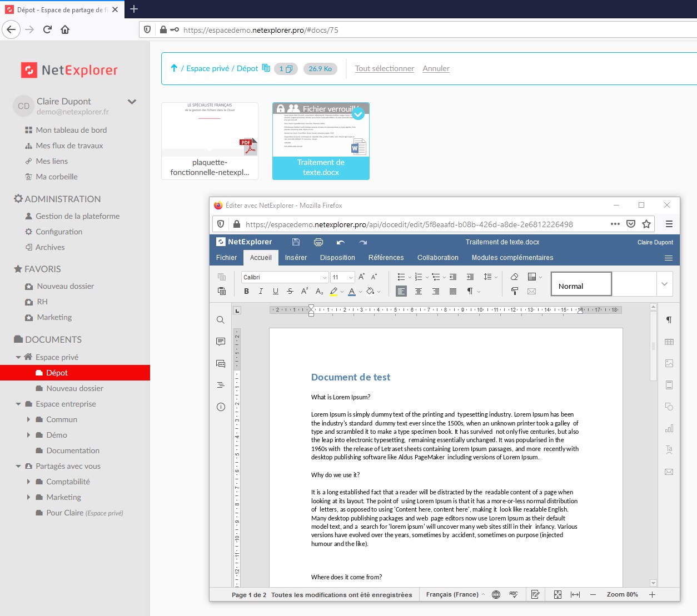Open the Fichier menu tab
Image resolution: width=697 pixels, height=616 pixels.
(x=226, y=258)
